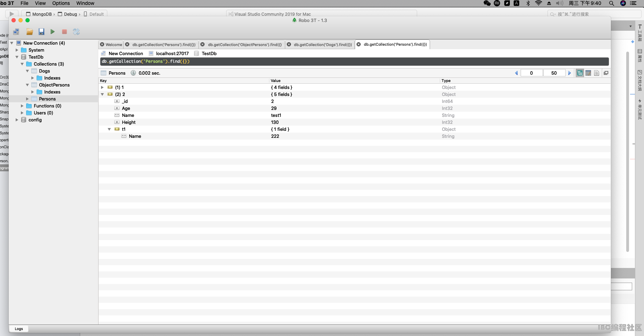Expand the System folder
The image size is (644, 336).
click(17, 50)
